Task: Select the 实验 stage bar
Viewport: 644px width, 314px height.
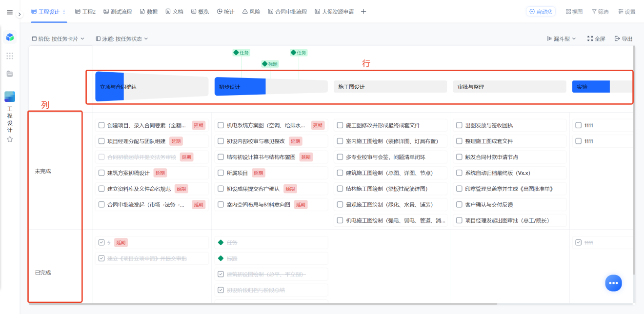Action: click(603, 86)
